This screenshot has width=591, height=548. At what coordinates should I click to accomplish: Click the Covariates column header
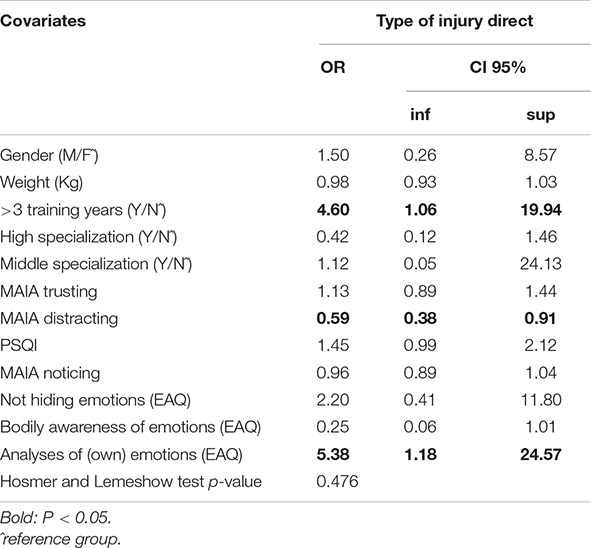coord(43,21)
